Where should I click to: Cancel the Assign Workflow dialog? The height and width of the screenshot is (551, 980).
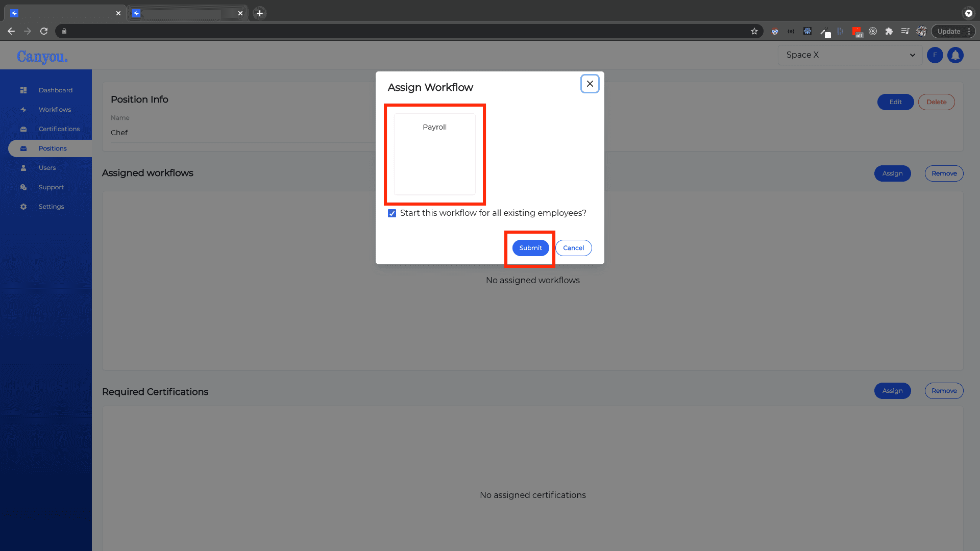point(574,247)
